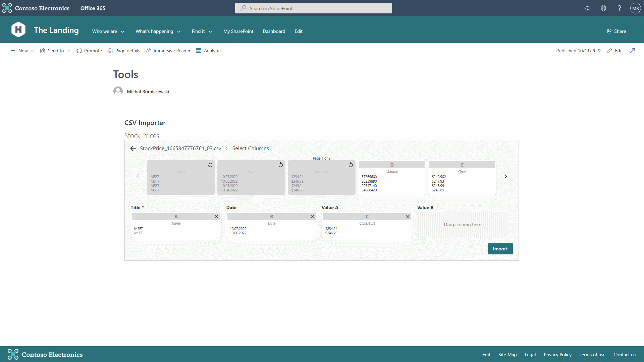Image resolution: width=644 pixels, height=362 pixels.
Task: Reset the Date column card
Action: pyautogui.click(x=281, y=165)
